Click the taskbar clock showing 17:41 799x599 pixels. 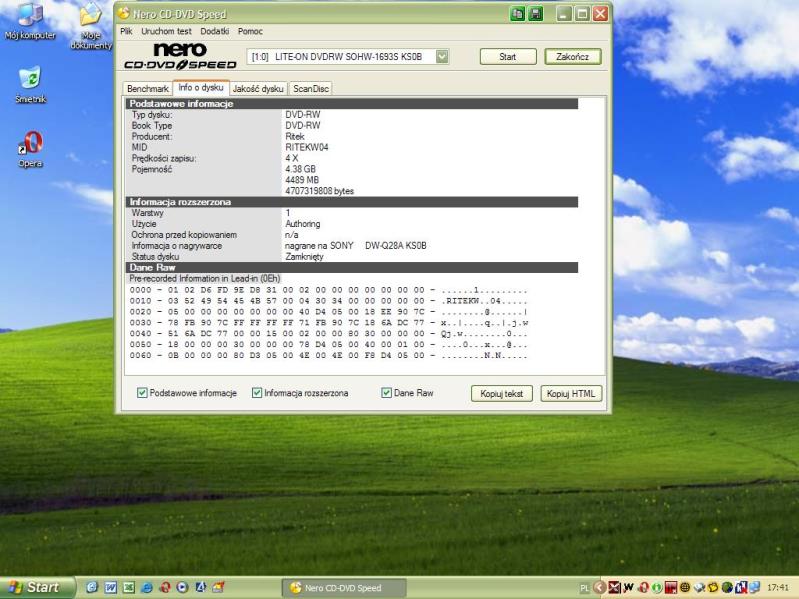[778, 588]
